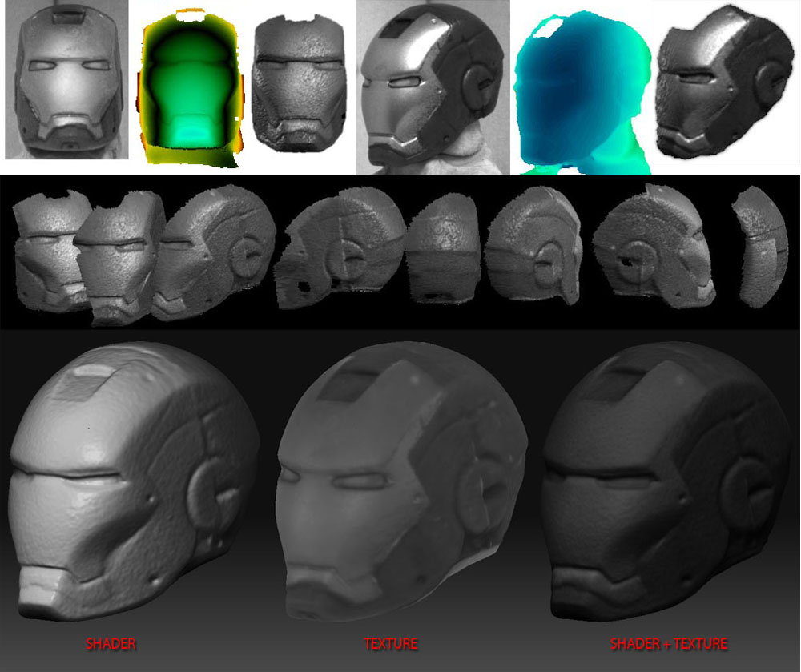Click the smooth dome back-of-head scan fragment
Screen dimensions: 801x672
(x=444, y=248)
